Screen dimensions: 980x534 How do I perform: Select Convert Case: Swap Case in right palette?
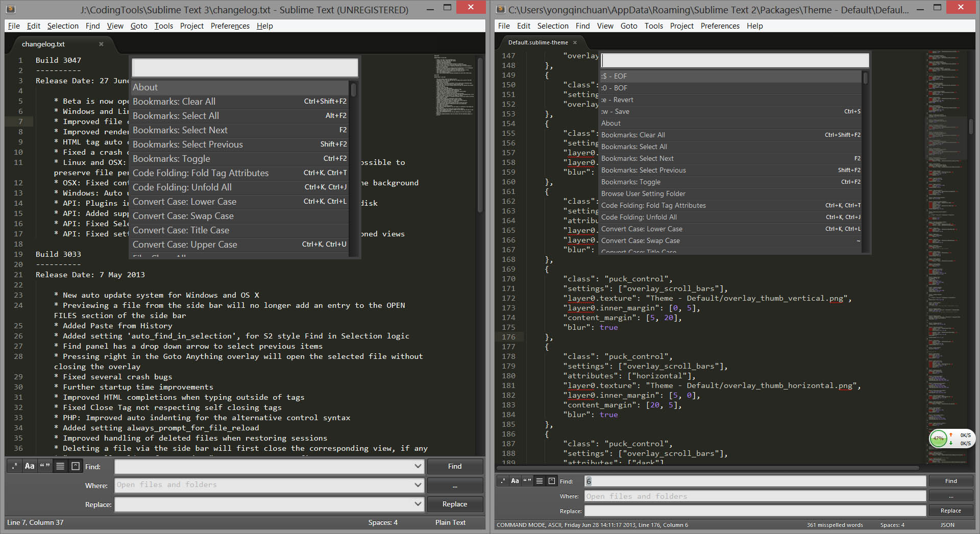pos(731,240)
